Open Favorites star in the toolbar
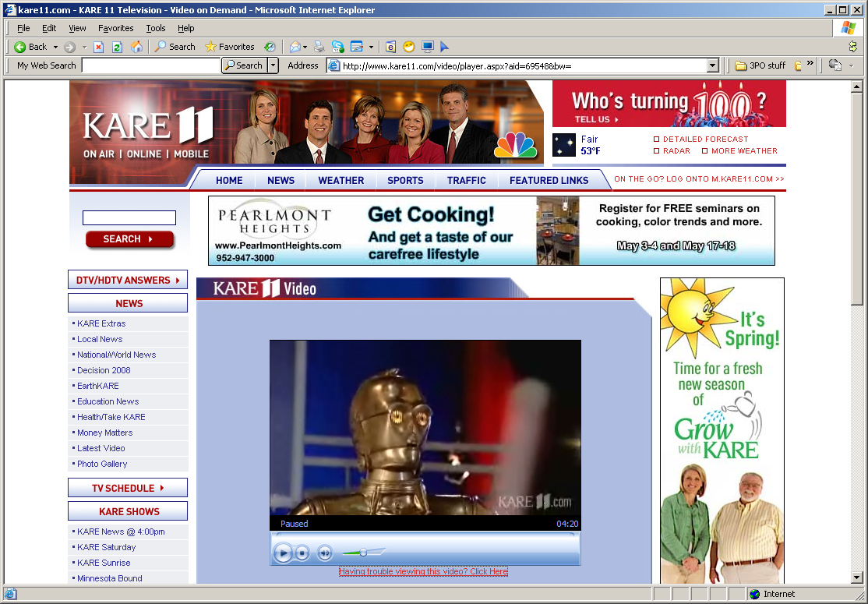868x604 pixels. pos(230,47)
